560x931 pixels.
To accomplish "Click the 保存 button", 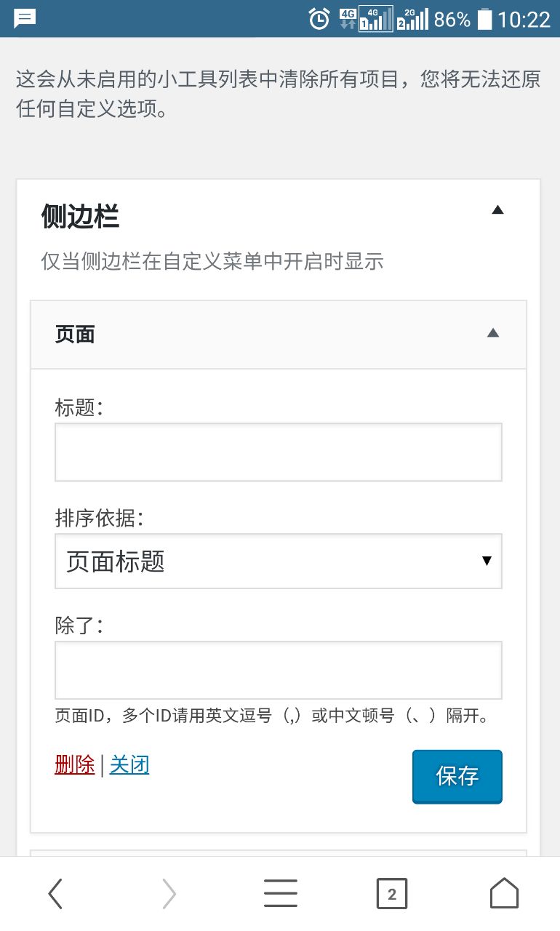I will coord(457,777).
